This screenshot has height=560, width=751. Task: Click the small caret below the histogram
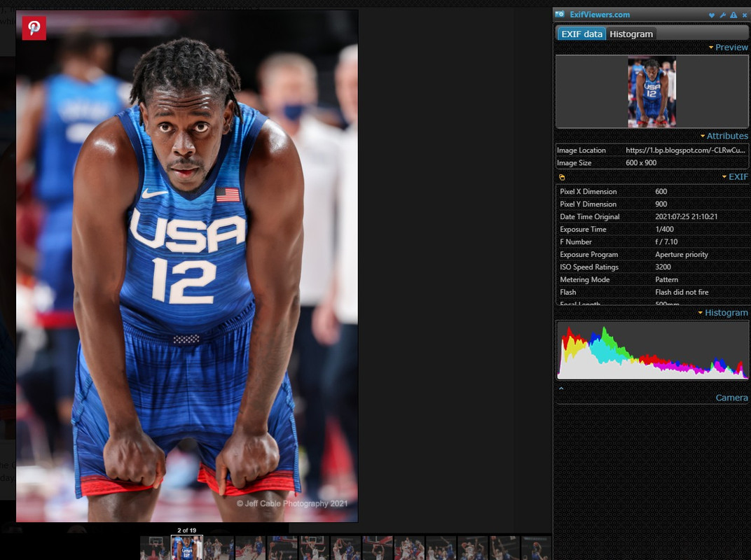click(x=561, y=388)
